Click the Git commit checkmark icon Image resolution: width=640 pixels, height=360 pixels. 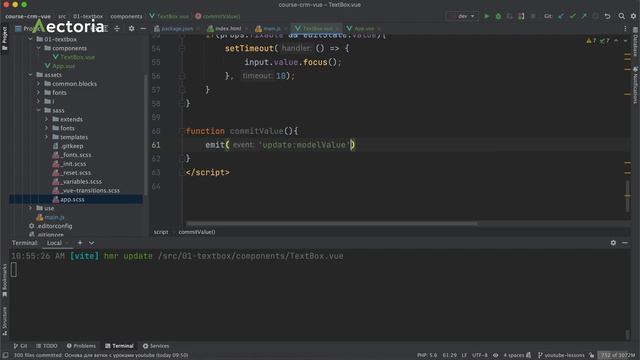point(573,16)
